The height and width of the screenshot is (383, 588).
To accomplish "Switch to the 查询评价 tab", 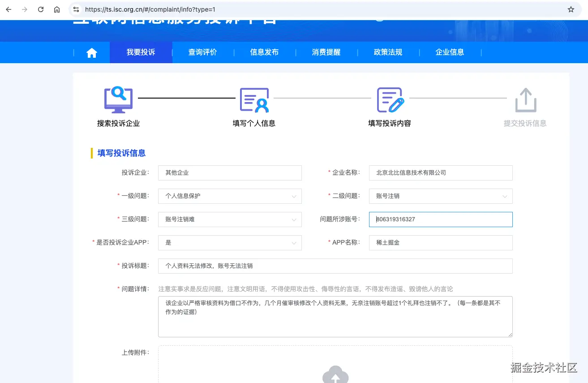I will coord(203,52).
